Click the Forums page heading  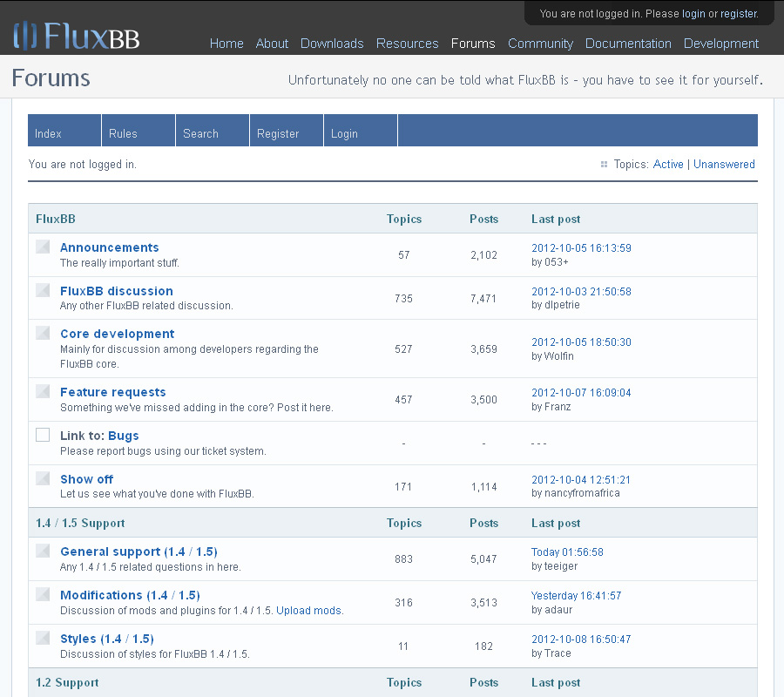tap(51, 78)
